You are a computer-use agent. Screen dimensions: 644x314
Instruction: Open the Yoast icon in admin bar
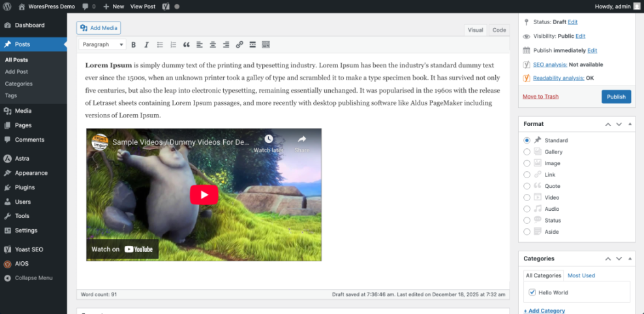pos(166,7)
